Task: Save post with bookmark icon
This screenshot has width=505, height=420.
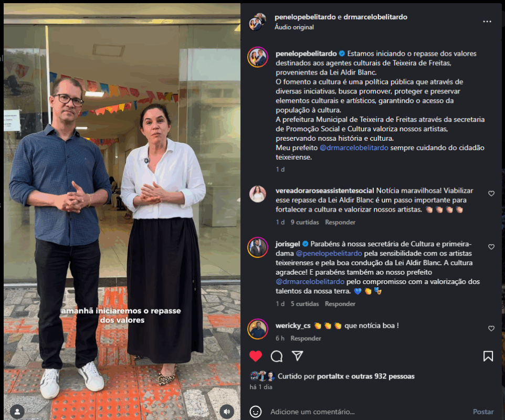Action: [488, 356]
